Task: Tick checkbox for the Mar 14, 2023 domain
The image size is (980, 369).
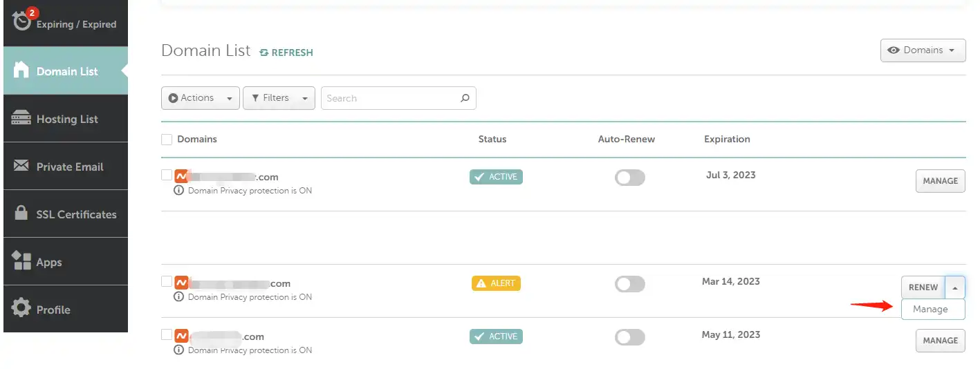Action: (x=167, y=281)
